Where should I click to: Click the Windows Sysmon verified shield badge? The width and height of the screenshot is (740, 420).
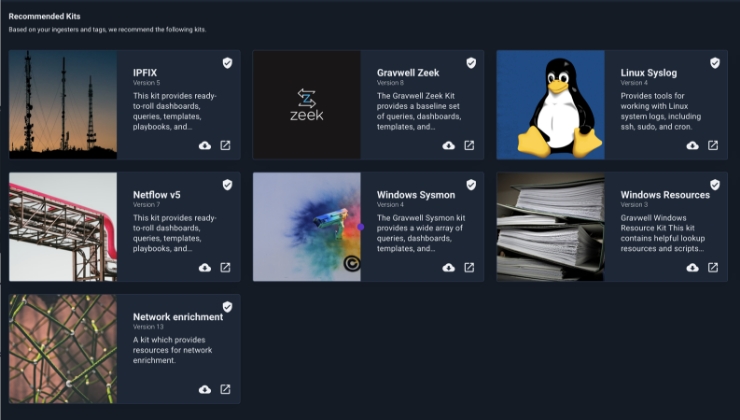pyautogui.click(x=471, y=185)
